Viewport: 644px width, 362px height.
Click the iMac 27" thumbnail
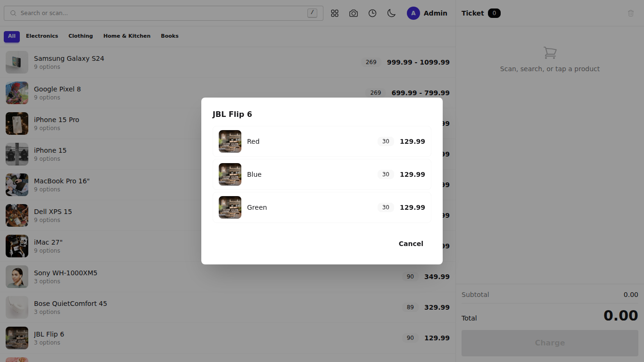[17, 246]
